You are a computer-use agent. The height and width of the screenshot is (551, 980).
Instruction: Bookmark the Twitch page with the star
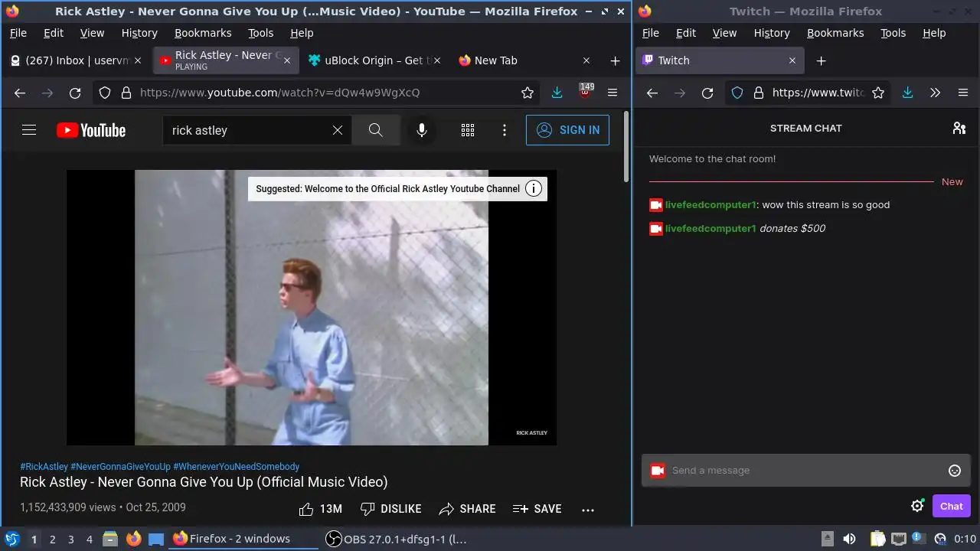(878, 93)
